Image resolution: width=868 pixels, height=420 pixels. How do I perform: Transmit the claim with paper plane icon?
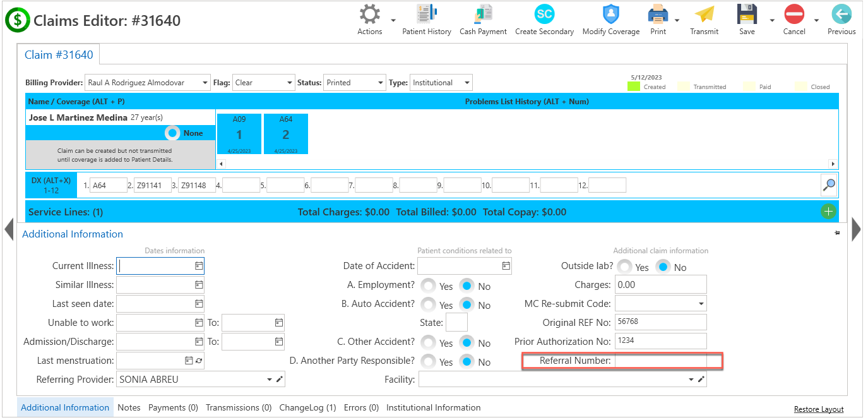pos(704,15)
